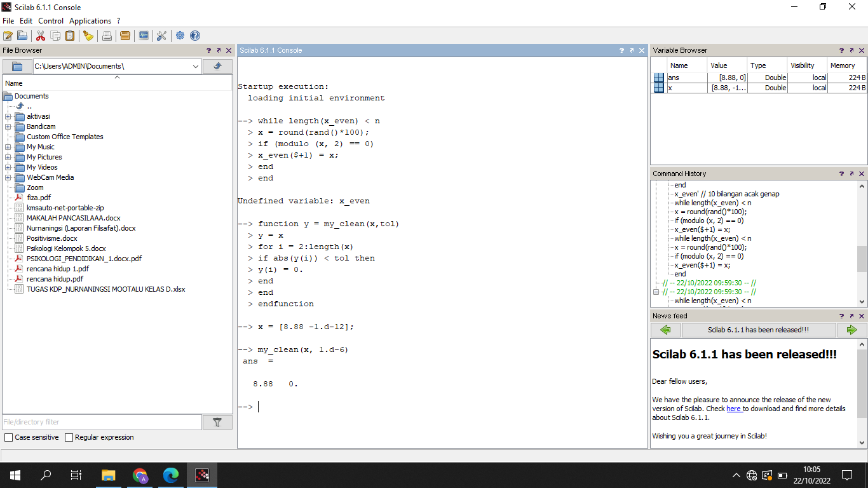Open the ? help menu
868x488 pixels.
[x=118, y=21]
